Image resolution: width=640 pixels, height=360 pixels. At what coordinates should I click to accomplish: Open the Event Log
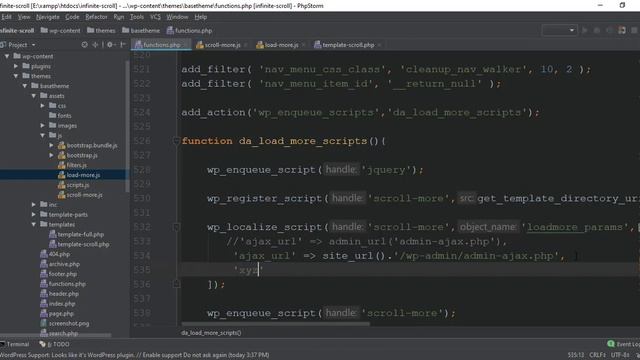[x=623, y=344]
